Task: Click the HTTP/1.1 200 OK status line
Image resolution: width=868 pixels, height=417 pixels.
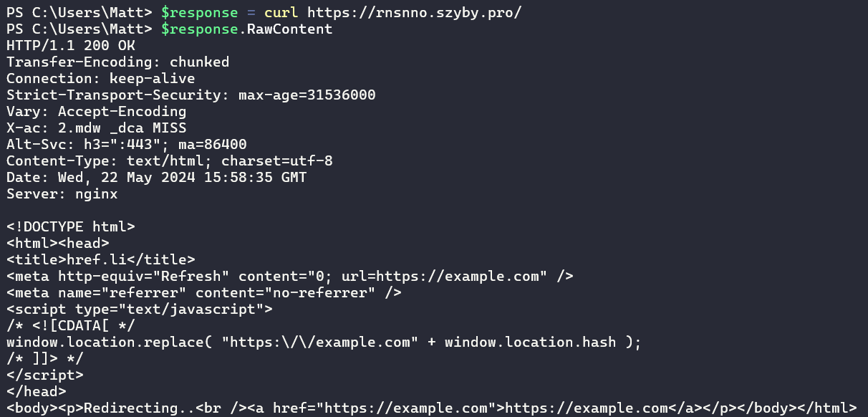Action: [71, 45]
